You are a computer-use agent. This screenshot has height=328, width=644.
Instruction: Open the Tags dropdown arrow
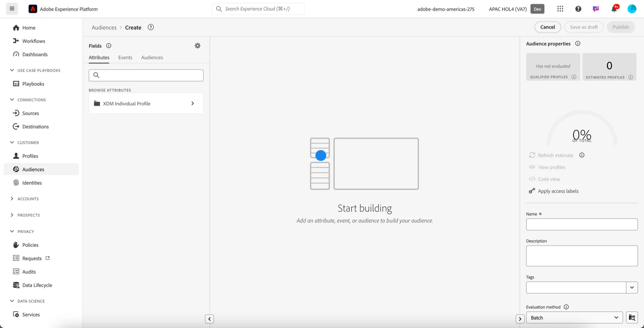pyautogui.click(x=632, y=287)
